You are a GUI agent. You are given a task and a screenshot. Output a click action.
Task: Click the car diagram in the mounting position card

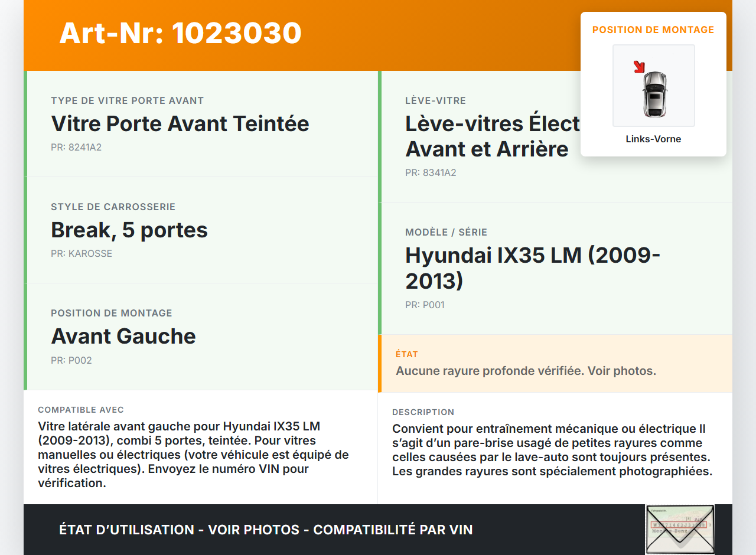click(654, 86)
